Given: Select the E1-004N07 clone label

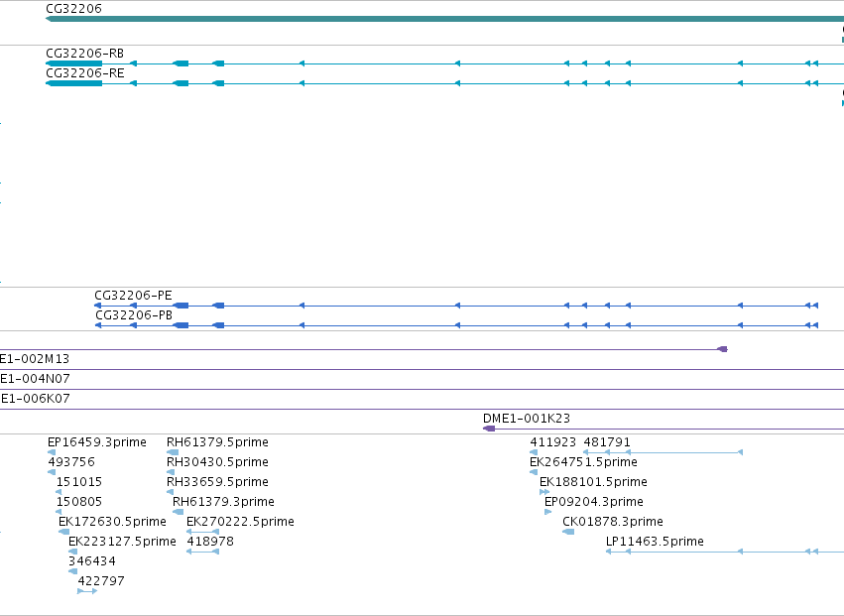Looking at the screenshot, I should [35, 379].
